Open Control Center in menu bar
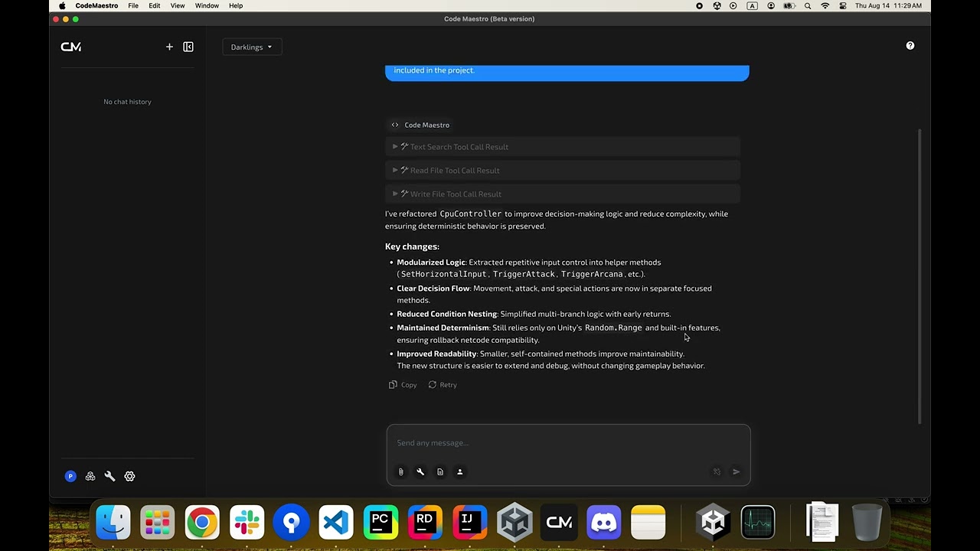The image size is (980, 551). [x=843, y=5]
